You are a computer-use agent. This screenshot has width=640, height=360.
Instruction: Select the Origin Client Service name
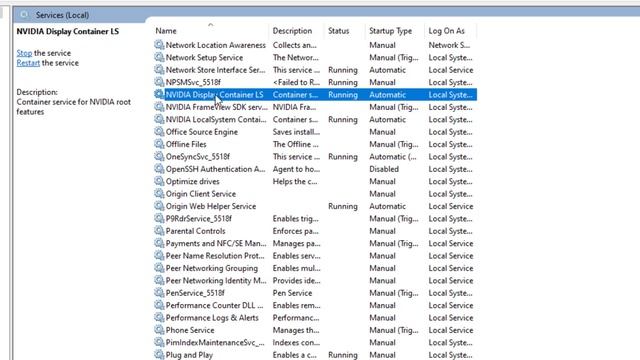point(201,194)
